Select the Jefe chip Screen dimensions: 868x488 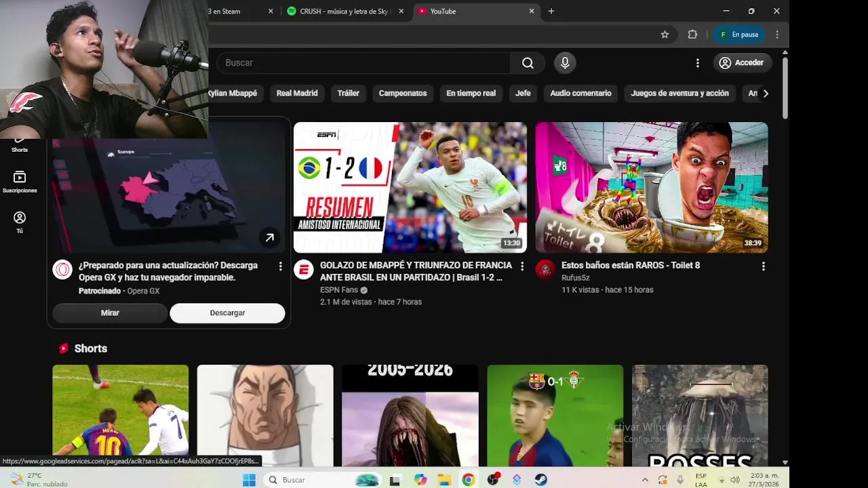pyautogui.click(x=523, y=94)
